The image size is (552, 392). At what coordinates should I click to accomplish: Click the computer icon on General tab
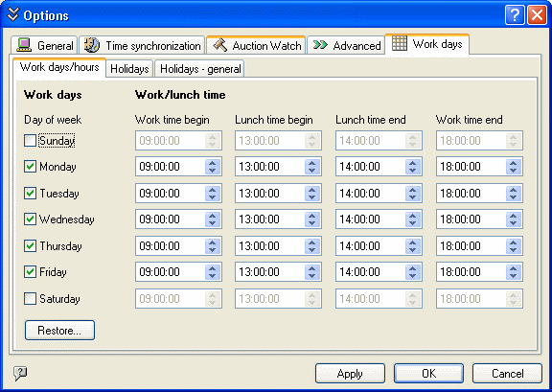(x=24, y=45)
